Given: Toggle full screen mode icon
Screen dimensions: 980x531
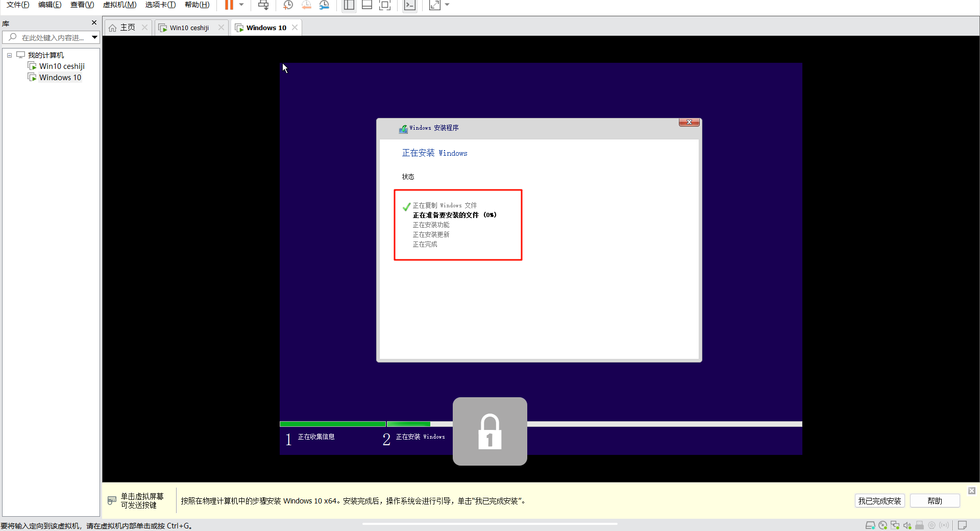Looking at the screenshot, I should tap(385, 5).
